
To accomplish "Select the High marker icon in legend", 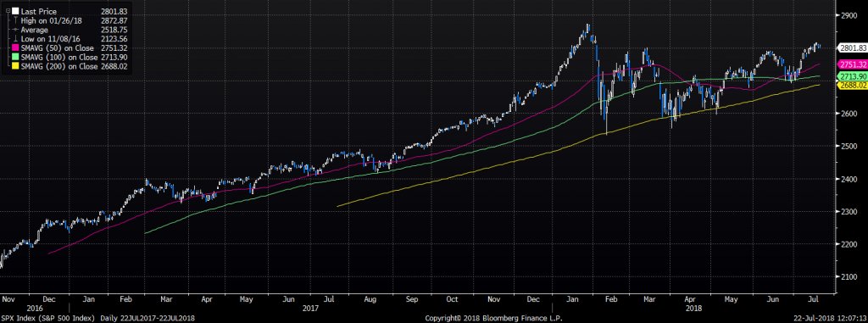I will point(15,20).
